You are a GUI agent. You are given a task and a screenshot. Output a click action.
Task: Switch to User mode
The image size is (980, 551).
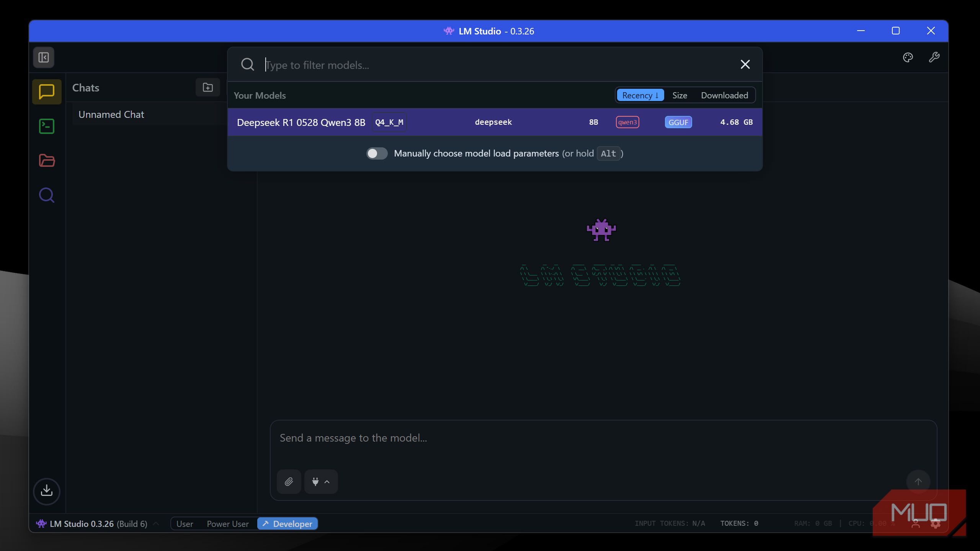pyautogui.click(x=185, y=524)
